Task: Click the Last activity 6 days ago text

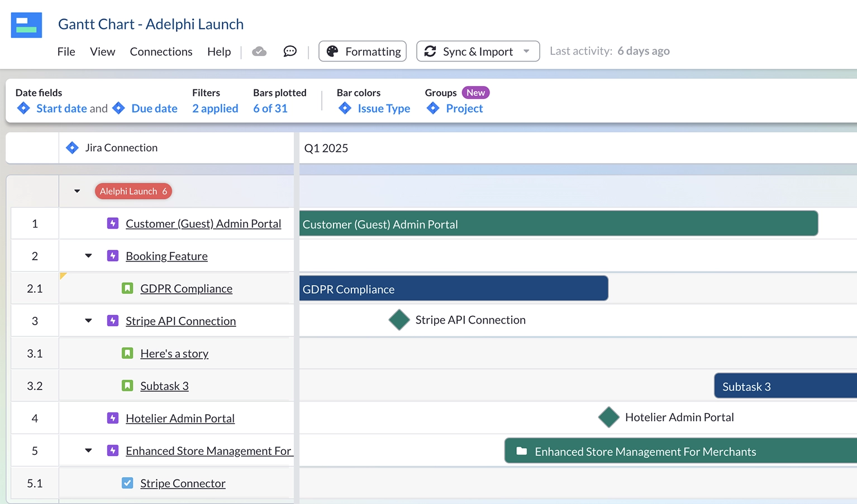Action: click(x=610, y=51)
